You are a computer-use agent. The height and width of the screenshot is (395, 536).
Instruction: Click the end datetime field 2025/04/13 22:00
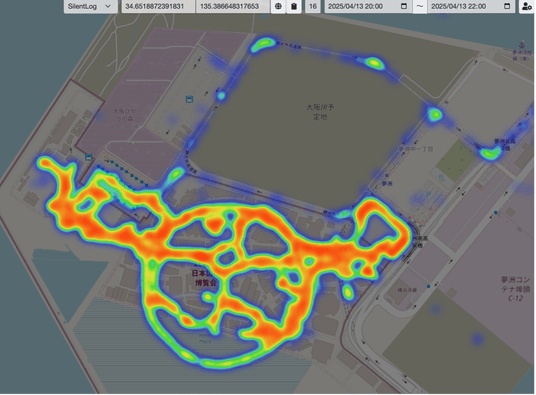click(x=471, y=6)
